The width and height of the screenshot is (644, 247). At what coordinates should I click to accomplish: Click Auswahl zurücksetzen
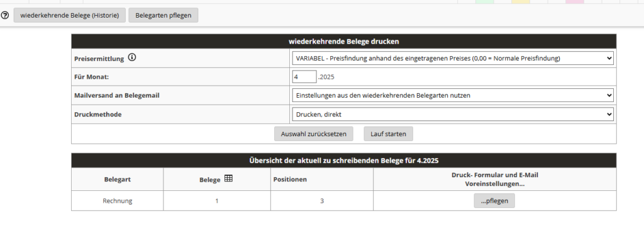click(314, 134)
